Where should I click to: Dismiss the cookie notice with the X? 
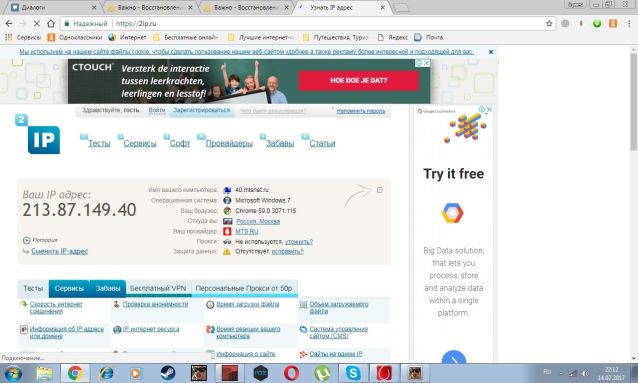coord(491,52)
